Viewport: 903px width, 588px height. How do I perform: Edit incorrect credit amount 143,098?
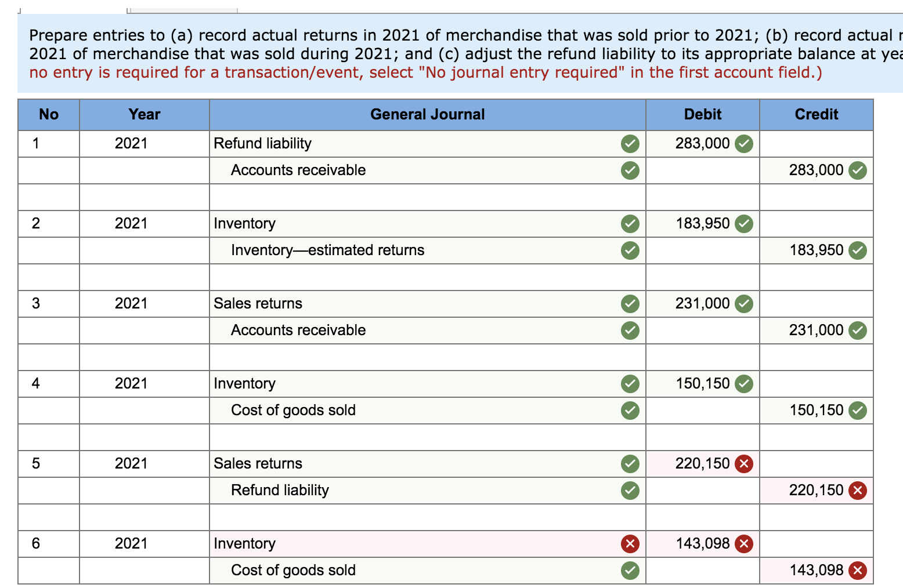click(817, 570)
